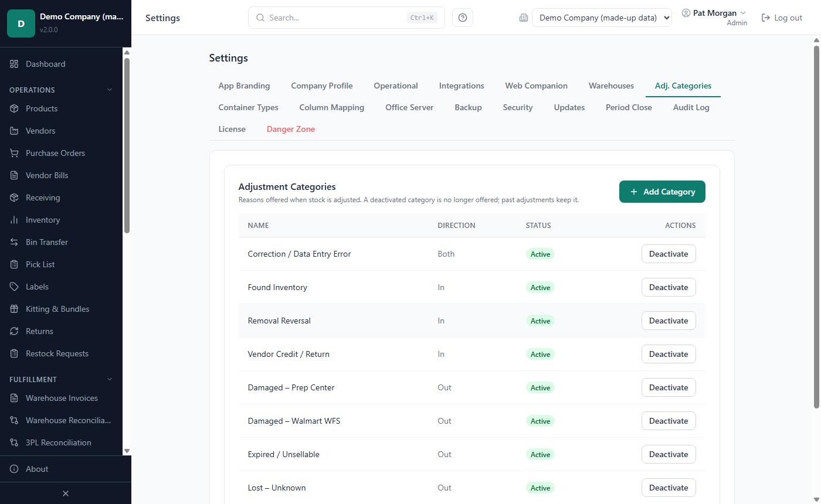Open the Demo Company selector dropdown
Screen dimensions: 821x504
pos(602,18)
